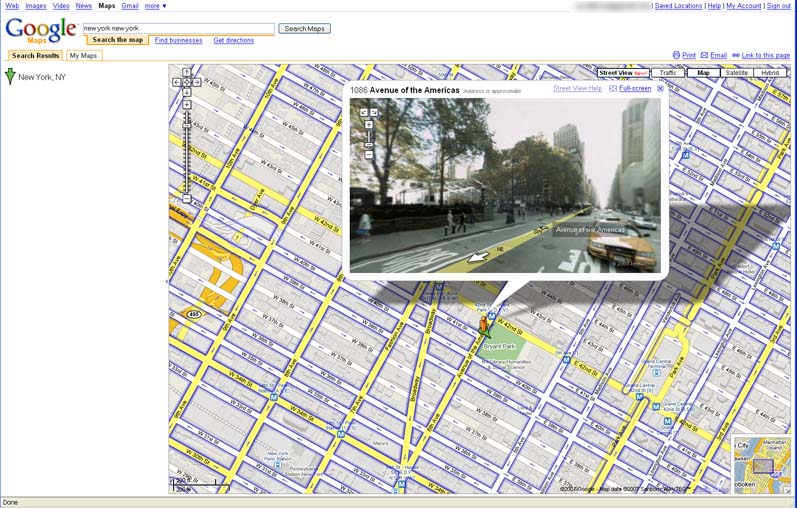Click the Sign out link
Image resolution: width=797 pixels, height=508 pixels.
pyautogui.click(x=778, y=6)
